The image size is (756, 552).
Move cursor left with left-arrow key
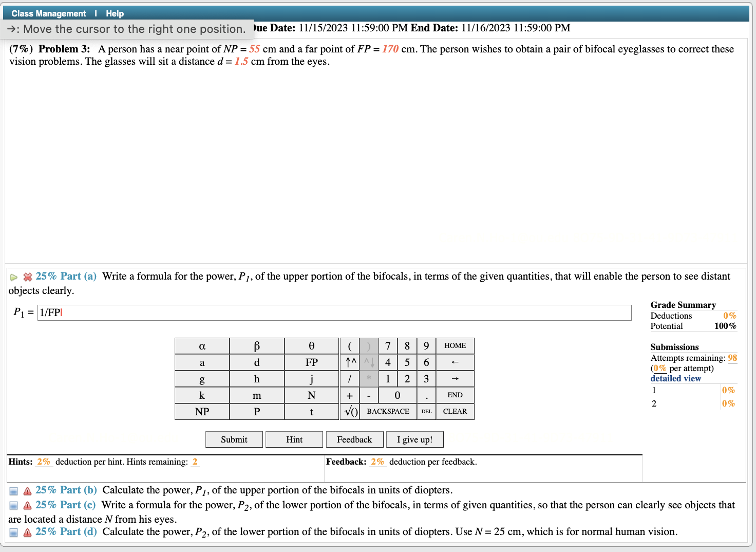pyautogui.click(x=455, y=362)
